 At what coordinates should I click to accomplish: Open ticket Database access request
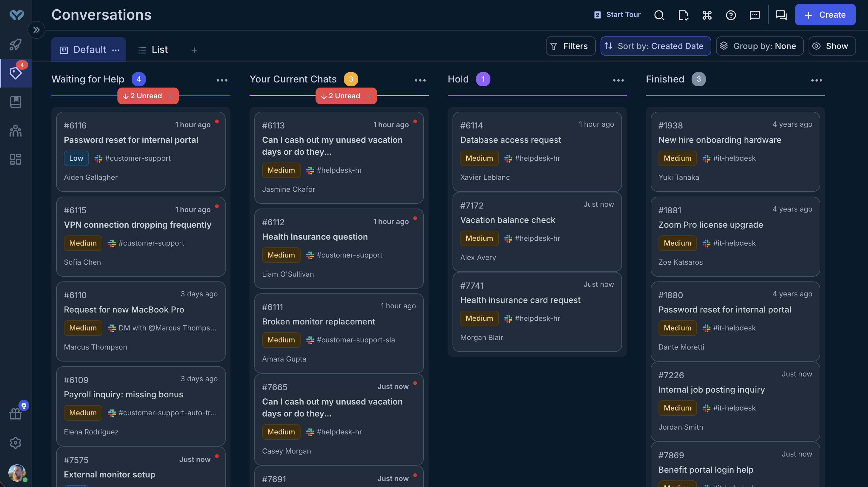[537, 152]
